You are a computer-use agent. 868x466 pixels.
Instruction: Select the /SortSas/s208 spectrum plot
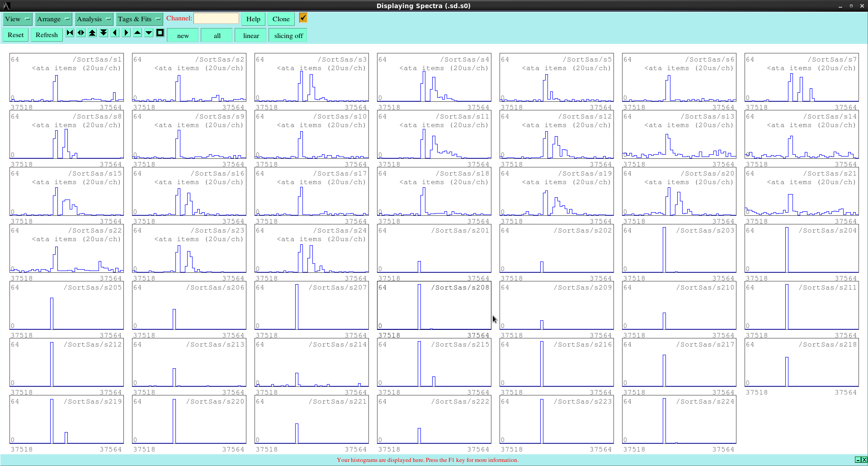pyautogui.click(x=434, y=306)
